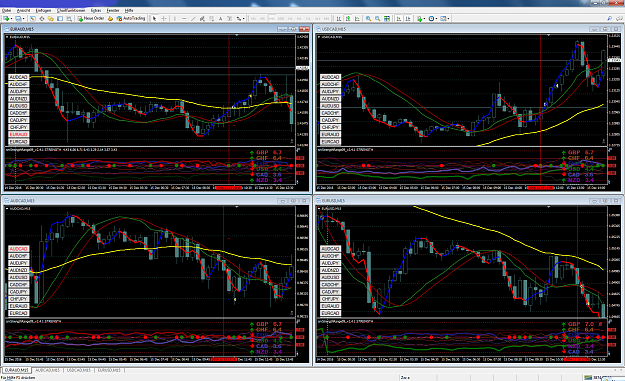Expand the profiles dropdown arrow
The image size is (625, 381).
tap(24, 18)
